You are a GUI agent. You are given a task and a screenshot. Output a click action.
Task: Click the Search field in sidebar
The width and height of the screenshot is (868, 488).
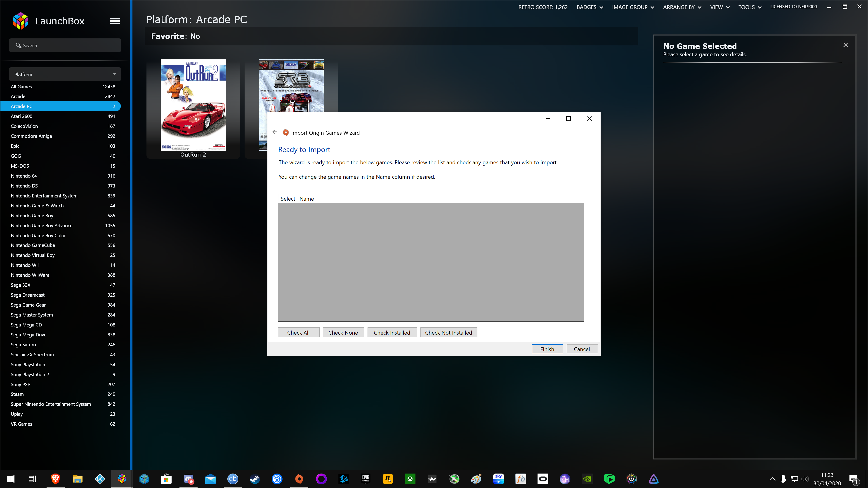click(65, 45)
